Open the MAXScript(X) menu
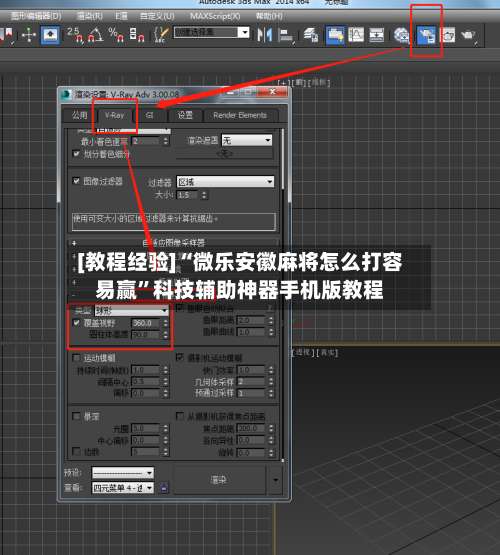Screen dimensions: 500x555 pos(215,16)
